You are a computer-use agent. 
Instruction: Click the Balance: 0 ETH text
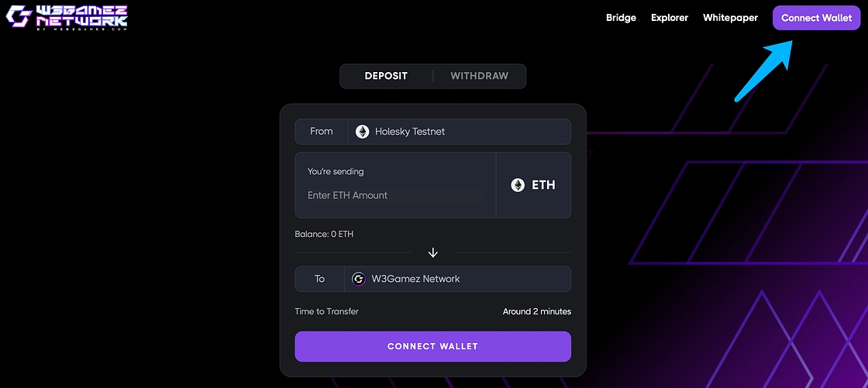[324, 234]
